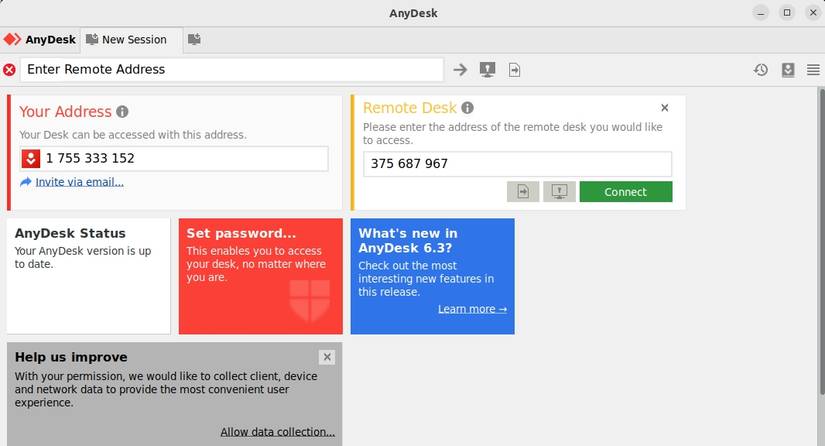Dismiss the Remote Desk panel
Viewport: 825px width, 446px height.
(665, 108)
